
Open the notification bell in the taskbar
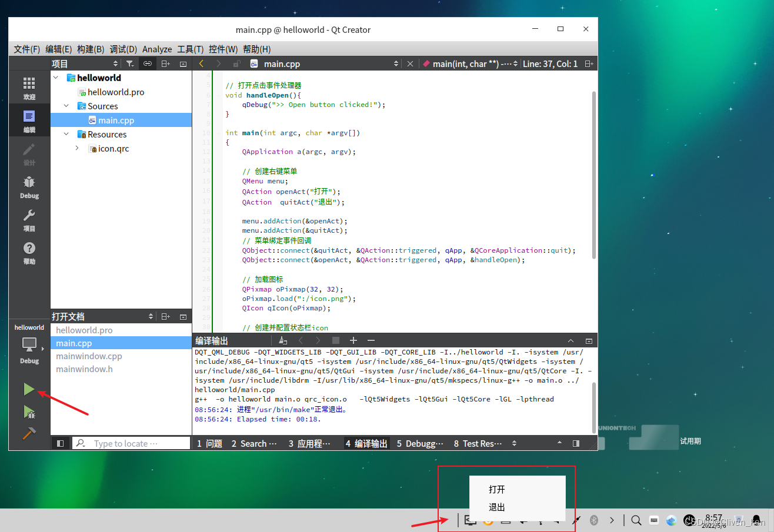coord(756,520)
